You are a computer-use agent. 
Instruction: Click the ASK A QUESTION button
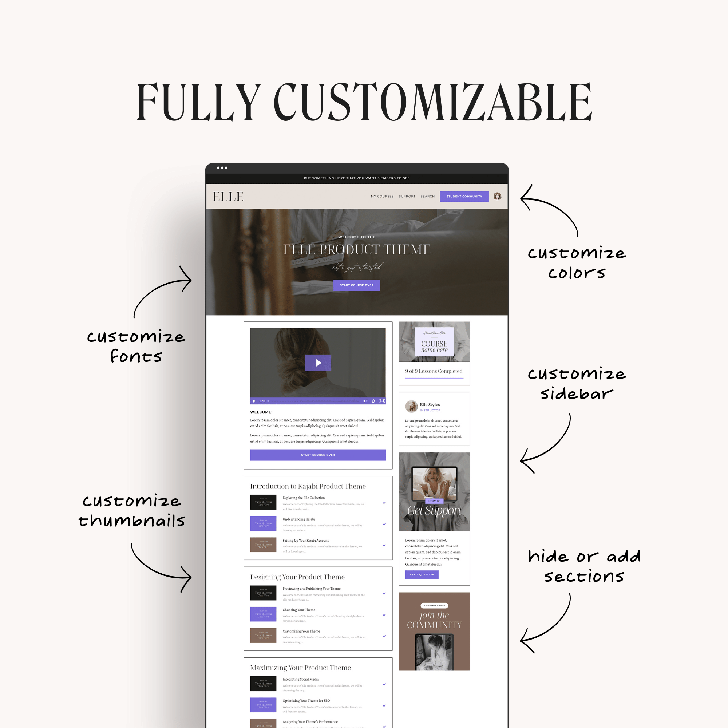[422, 575]
